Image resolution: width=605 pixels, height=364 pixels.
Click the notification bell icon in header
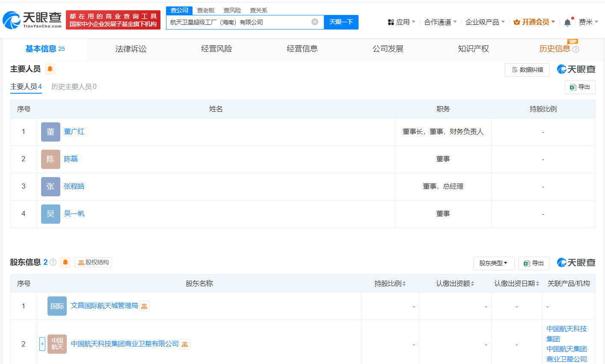pos(567,22)
